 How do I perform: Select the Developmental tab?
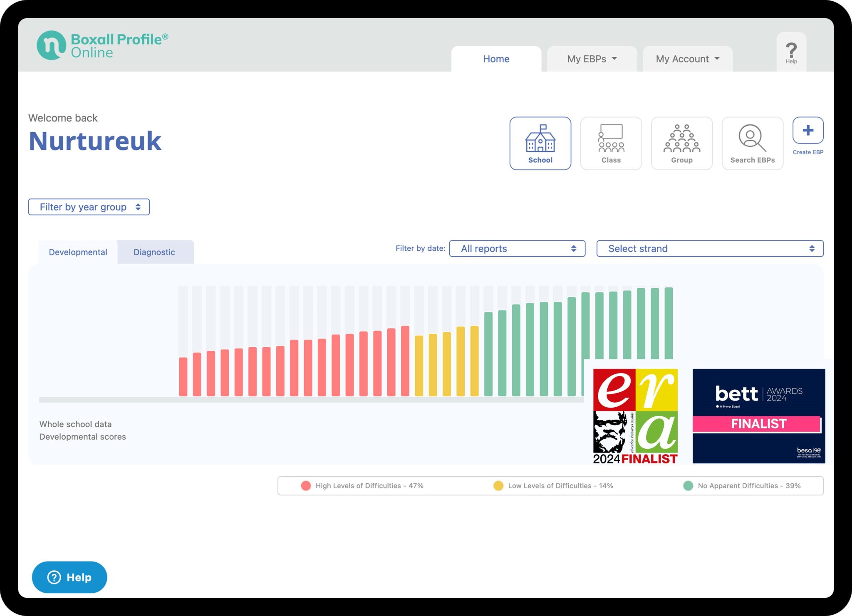click(78, 252)
